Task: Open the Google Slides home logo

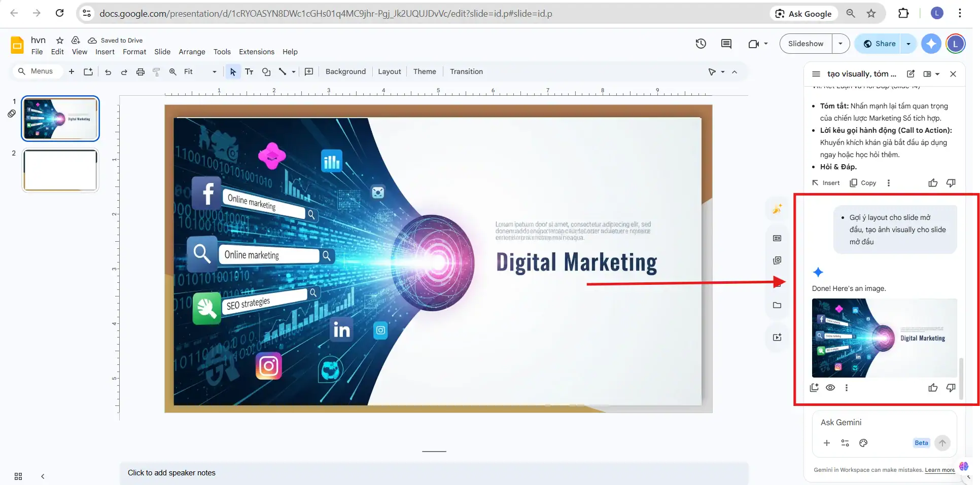Action: (17, 45)
